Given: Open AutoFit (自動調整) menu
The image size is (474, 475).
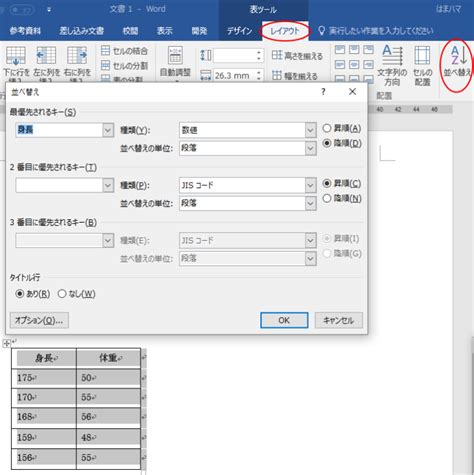Looking at the screenshot, I should point(175,63).
